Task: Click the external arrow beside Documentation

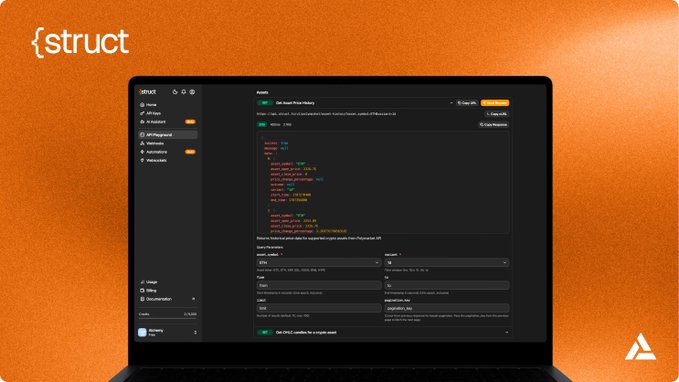Action: click(x=193, y=299)
